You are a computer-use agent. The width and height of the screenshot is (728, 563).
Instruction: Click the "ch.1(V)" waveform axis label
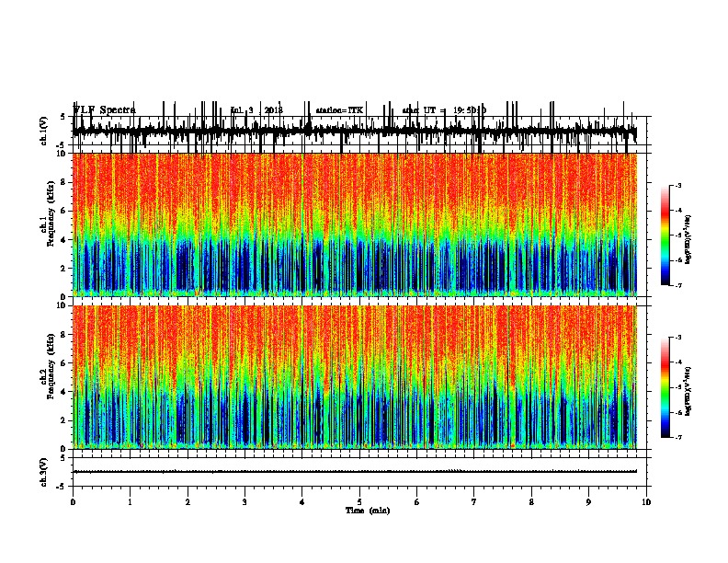pyautogui.click(x=44, y=131)
